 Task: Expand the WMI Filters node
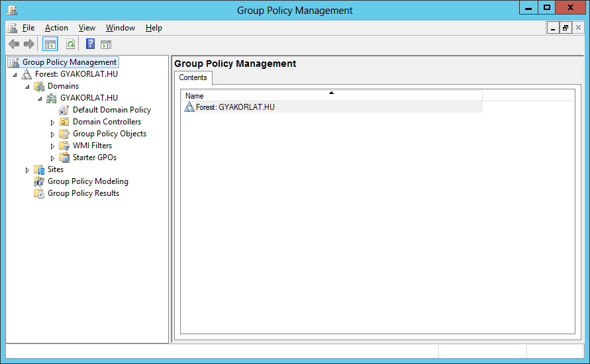(x=52, y=146)
